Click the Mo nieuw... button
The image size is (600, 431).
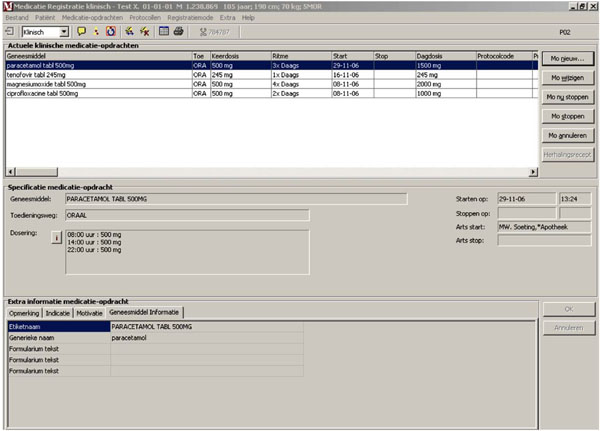click(567, 59)
